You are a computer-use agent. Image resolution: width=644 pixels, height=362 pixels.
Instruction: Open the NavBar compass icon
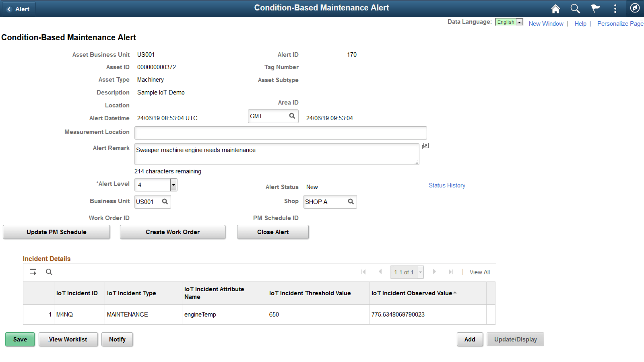click(x=635, y=8)
